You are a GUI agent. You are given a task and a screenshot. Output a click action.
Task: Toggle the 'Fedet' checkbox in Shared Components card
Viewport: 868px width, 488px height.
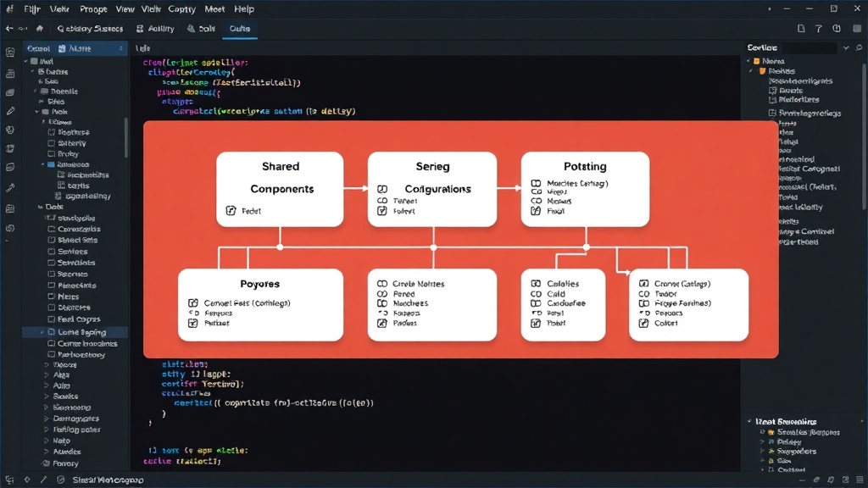tap(231, 210)
